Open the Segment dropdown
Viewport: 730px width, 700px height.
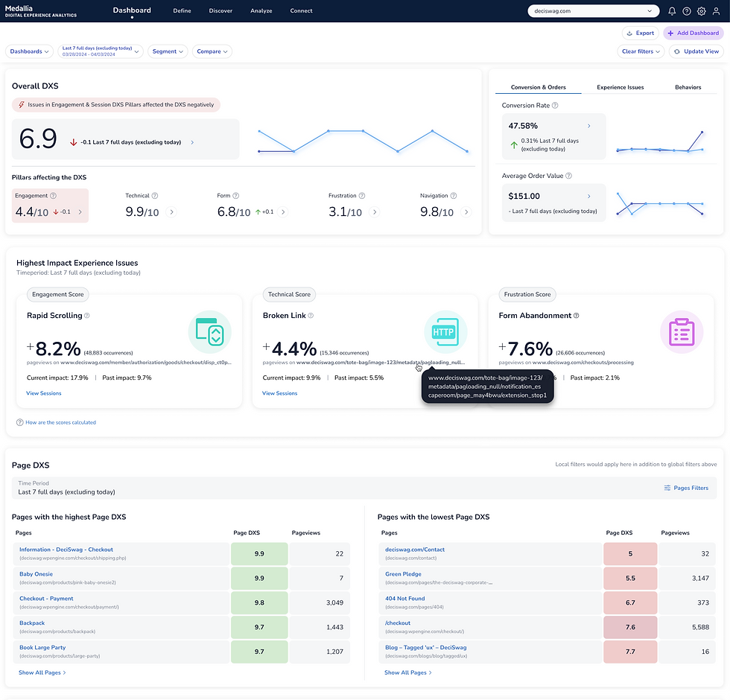[x=168, y=51]
